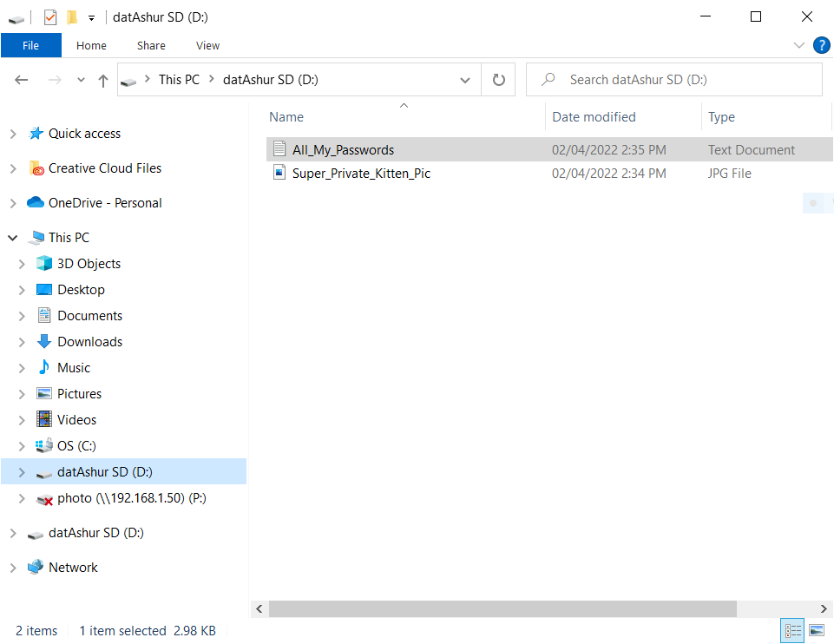Screen dimensions: 834x644
Task: Collapse the This PC tree node
Action: click(x=13, y=238)
